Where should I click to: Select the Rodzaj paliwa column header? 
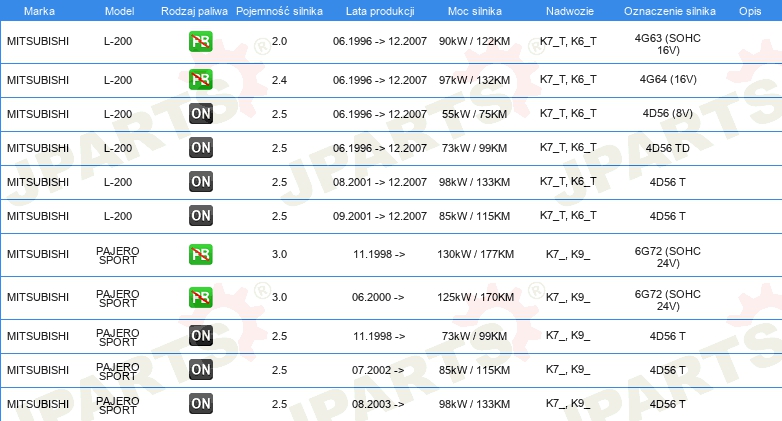coord(194,11)
